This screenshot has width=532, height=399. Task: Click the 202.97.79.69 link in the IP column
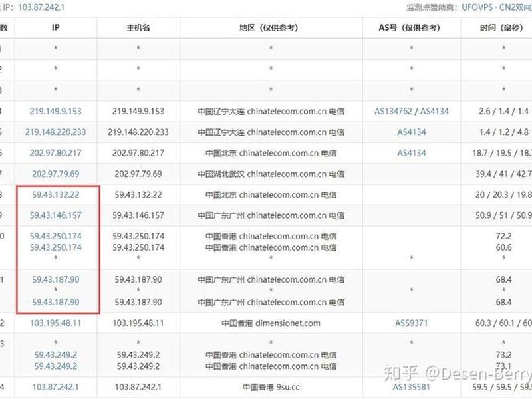point(56,174)
